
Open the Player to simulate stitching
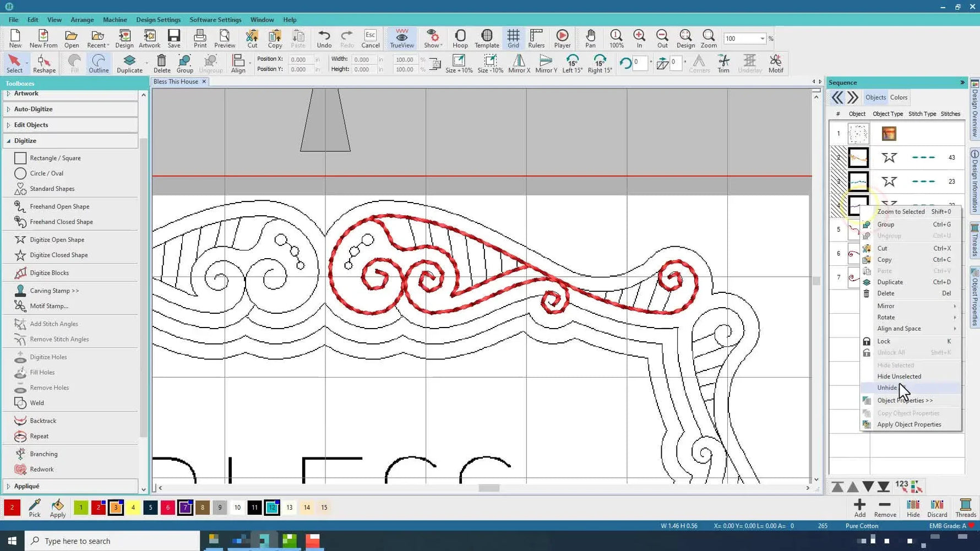coord(562,39)
